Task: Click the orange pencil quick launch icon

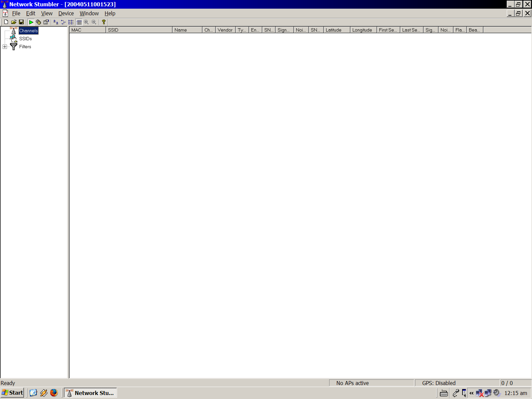Action: pos(44,393)
